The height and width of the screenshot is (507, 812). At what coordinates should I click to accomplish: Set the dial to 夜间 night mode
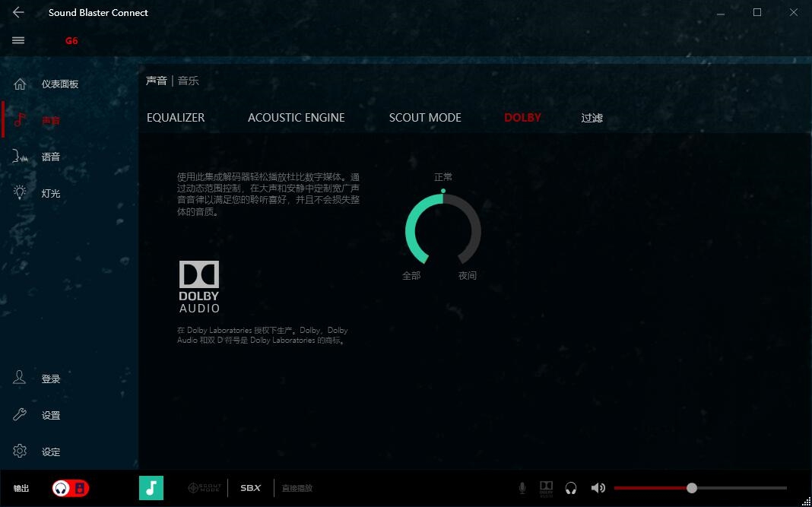tap(467, 275)
